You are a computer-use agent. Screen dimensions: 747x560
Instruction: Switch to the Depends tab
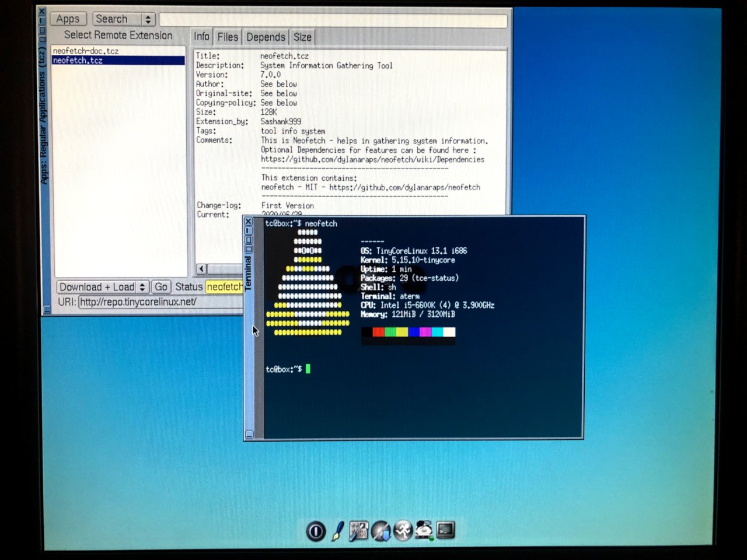point(266,37)
